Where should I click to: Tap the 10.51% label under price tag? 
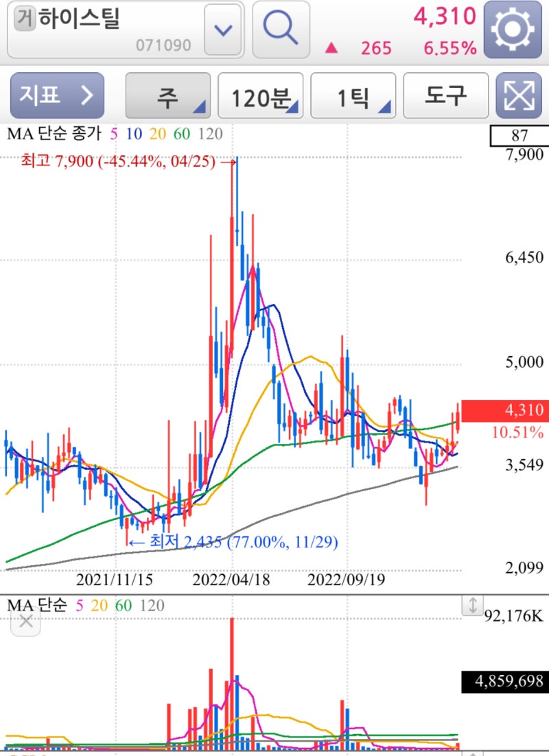(x=517, y=432)
